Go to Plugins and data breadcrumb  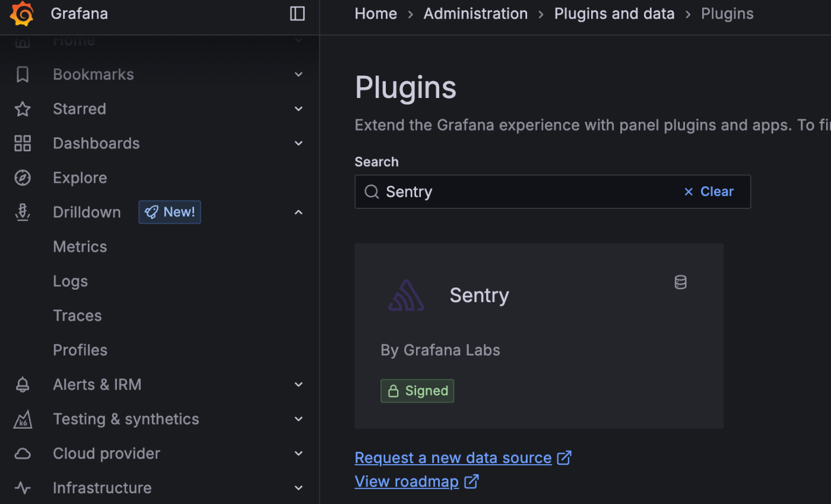coord(614,14)
